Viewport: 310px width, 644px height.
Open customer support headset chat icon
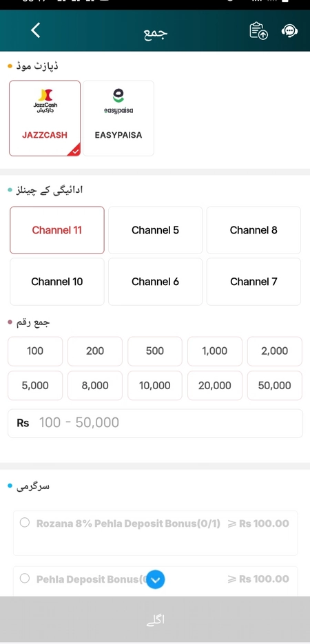click(289, 31)
